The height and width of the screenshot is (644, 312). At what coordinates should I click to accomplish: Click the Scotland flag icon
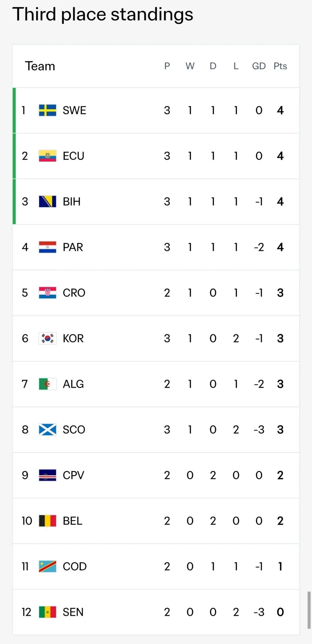pos(48,430)
